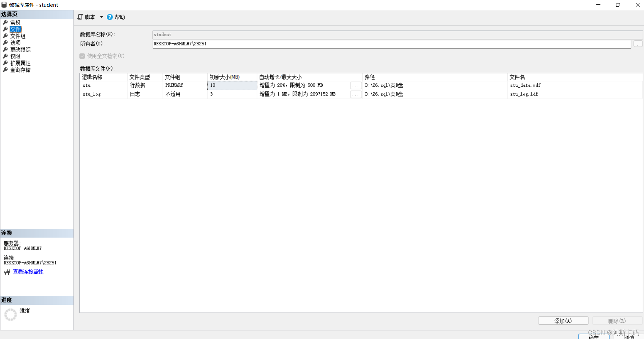Click the 文件名 column header
This screenshot has width=644, height=339.
[575, 77]
